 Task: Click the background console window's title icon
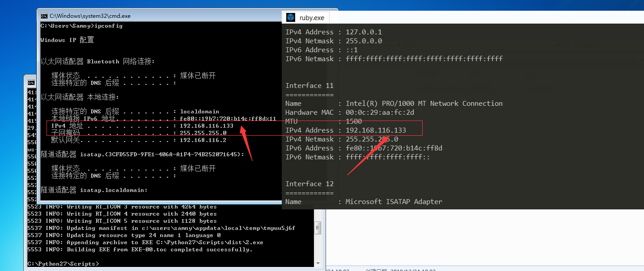click(x=31, y=83)
